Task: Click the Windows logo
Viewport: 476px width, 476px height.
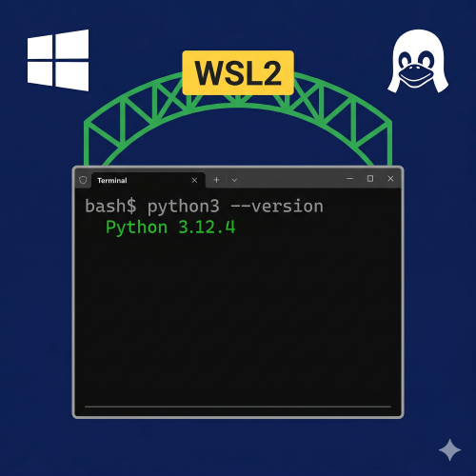Action: 58,60
